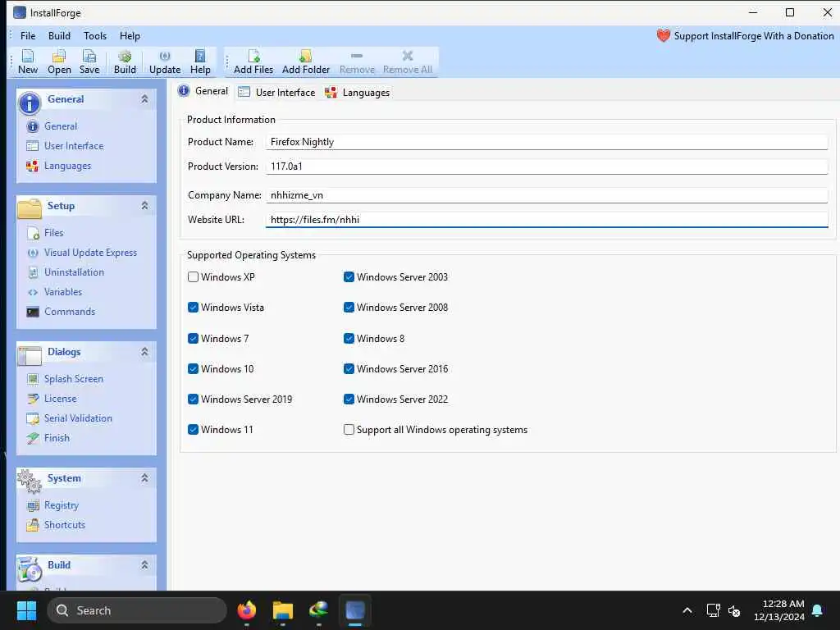This screenshot has height=630, width=840.
Task: Click the New project toolbar icon
Action: point(27,62)
